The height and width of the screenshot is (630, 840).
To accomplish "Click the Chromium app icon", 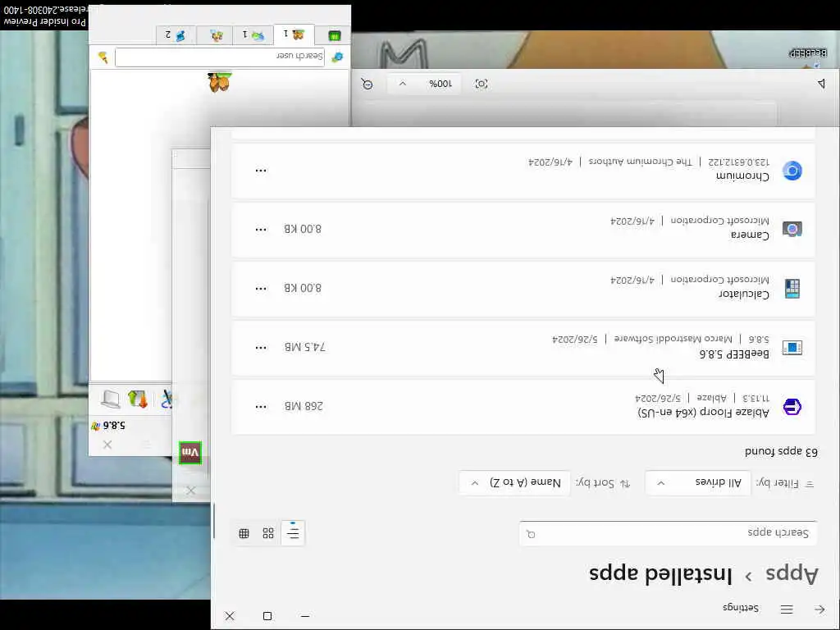I will (x=792, y=171).
